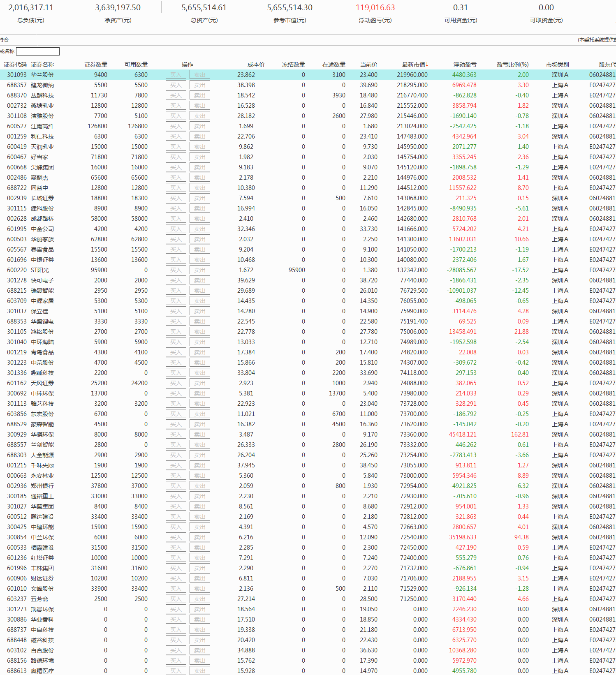Click 卖出 button for 建龙微纳 row
The image size is (616, 675).
(x=199, y=85)
